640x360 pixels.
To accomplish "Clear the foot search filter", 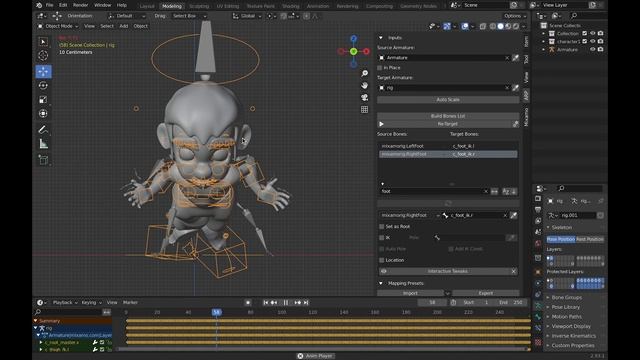I will click(x=485, y=191).
